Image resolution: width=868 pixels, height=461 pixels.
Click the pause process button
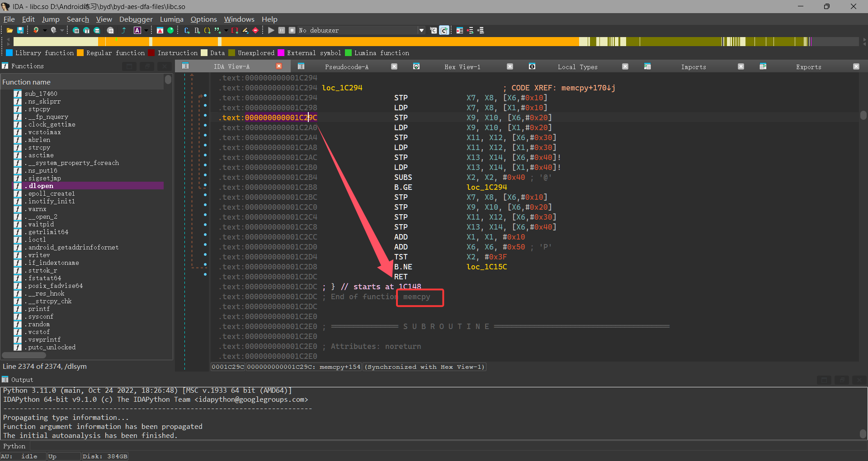[x=282, y=30]
